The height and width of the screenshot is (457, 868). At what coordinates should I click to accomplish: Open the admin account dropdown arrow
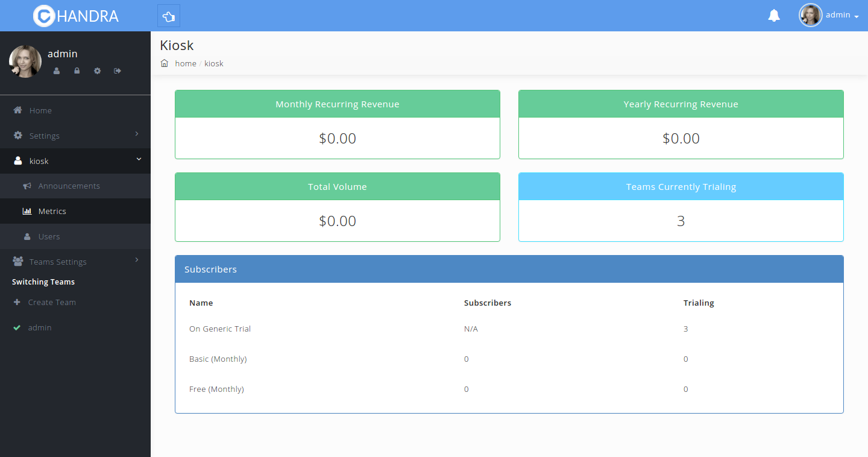858,17
